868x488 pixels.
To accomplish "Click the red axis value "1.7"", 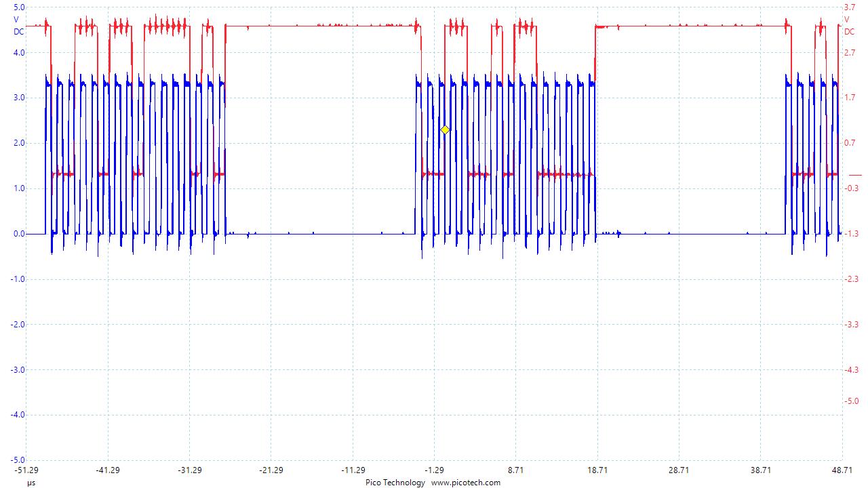I will tap(849, 98).
